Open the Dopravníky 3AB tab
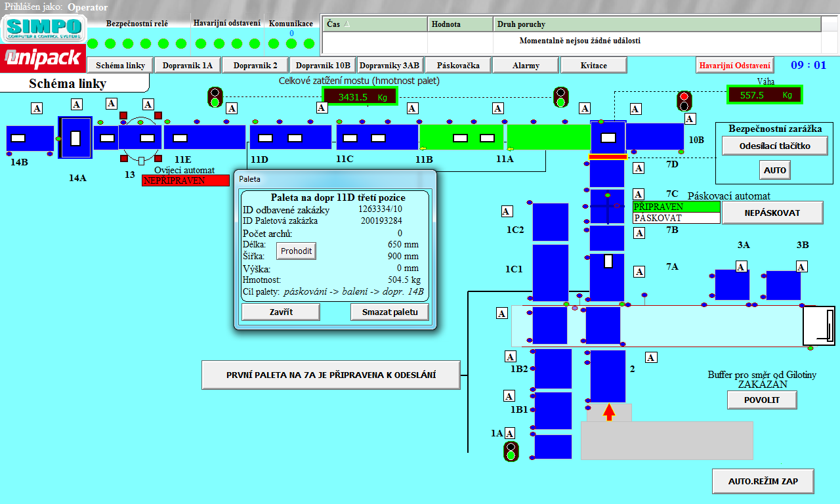840x504 pixels. tap(389, 65)
